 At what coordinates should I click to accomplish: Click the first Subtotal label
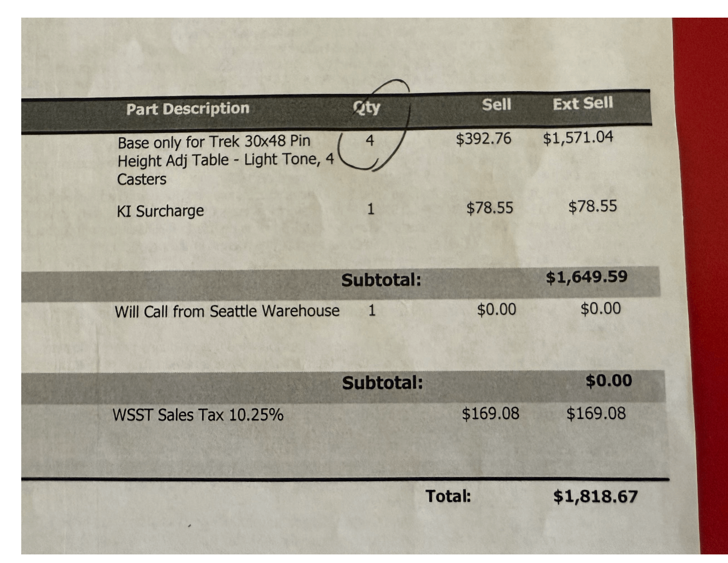click(381, 280)
